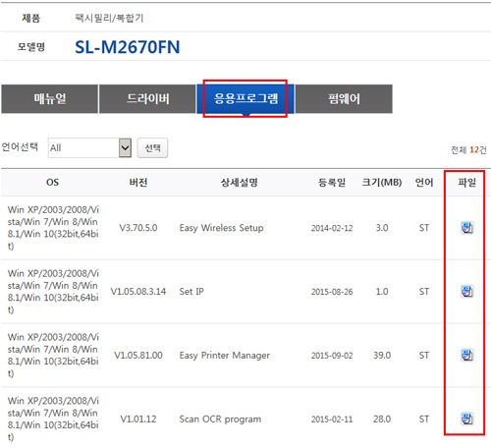Screen dimensions: 491x448
Task: Click the OS text in the Set IP row
Action: [53, 292]
